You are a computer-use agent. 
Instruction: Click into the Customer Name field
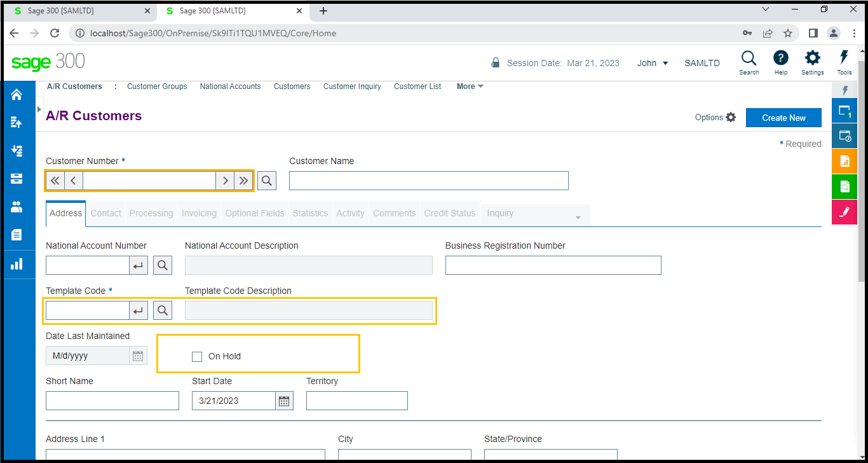[428, 181]
